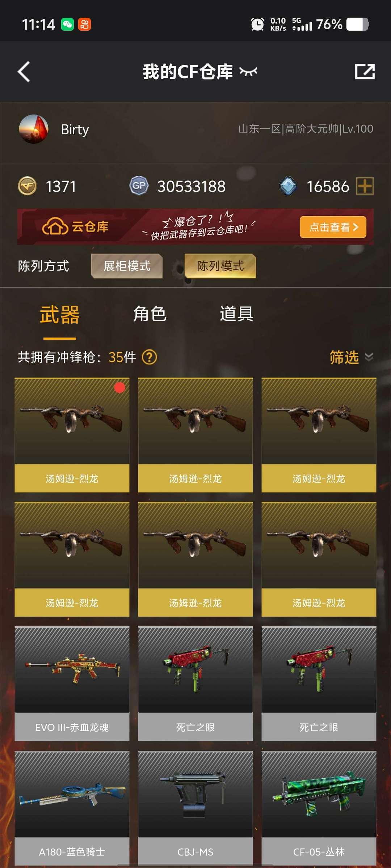Switch to 陈列模式 display mode
This screenshot has width=391, height=868.
click(x=220, y=266)
